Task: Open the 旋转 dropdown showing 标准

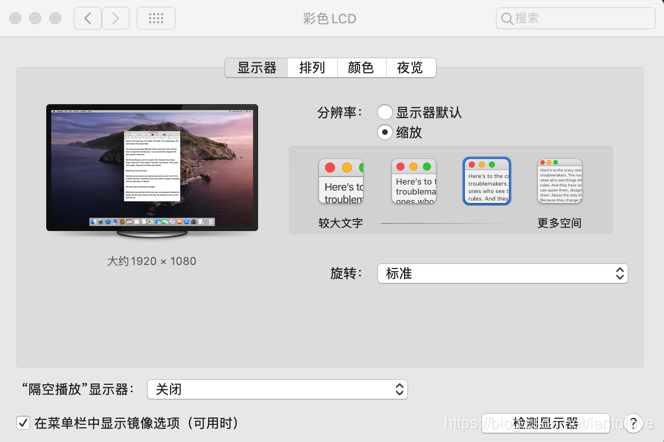Action: coord(502,273)
